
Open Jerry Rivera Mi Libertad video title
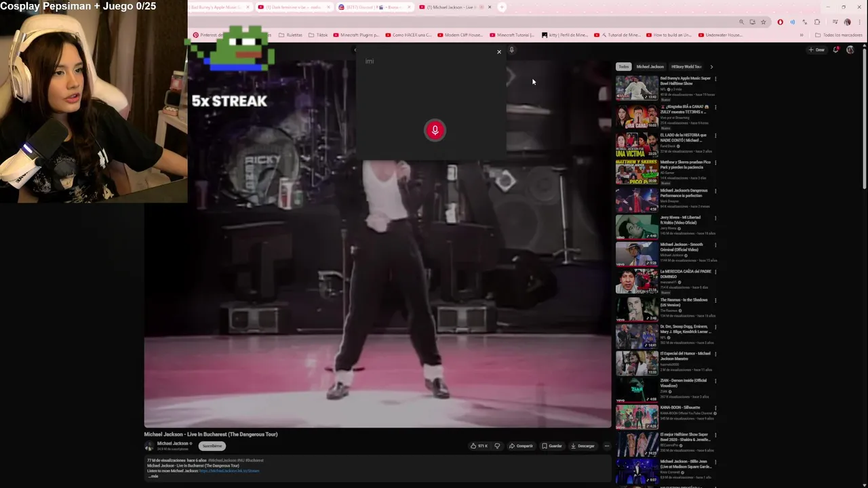click(681, 220)
